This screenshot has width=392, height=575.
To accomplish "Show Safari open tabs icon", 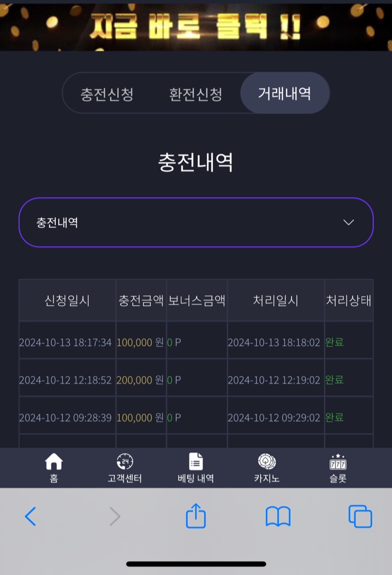I will click(360, 516).
